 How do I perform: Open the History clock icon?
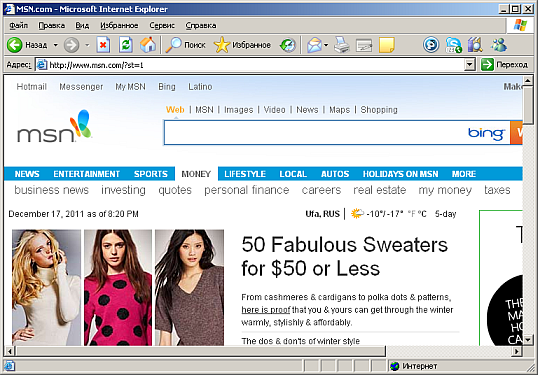[x=288, y=45]
